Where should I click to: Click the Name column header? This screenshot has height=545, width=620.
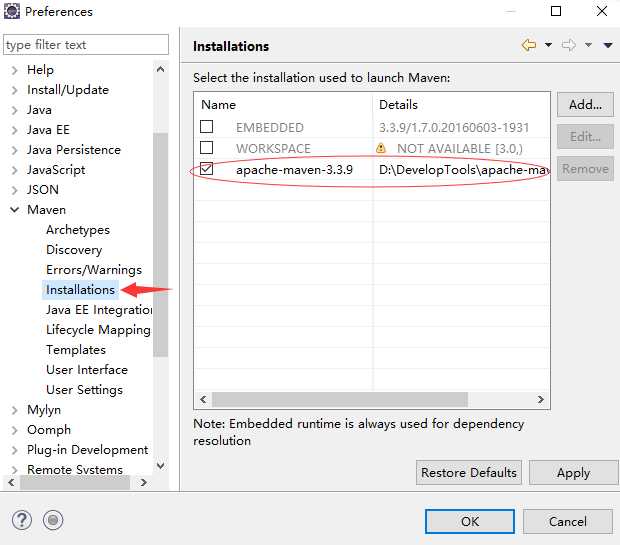pos(284,105)
